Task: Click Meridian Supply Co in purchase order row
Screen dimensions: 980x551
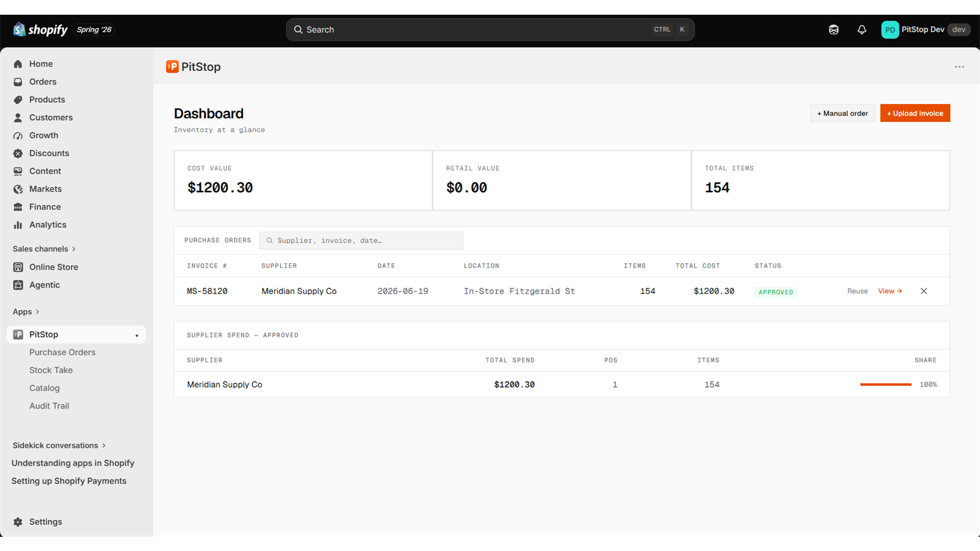Action: tap(299, 291)
